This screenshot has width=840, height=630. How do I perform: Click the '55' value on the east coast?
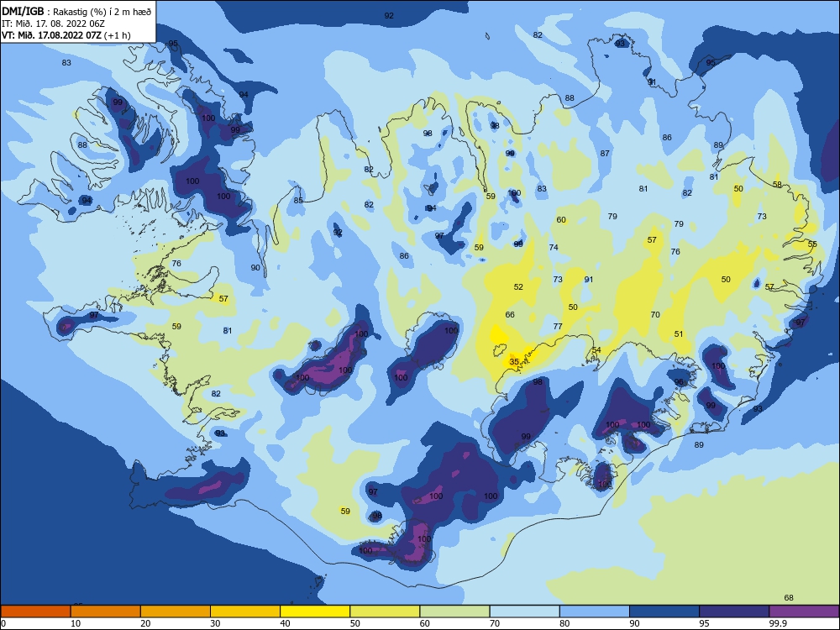click(x=812, y=244)
